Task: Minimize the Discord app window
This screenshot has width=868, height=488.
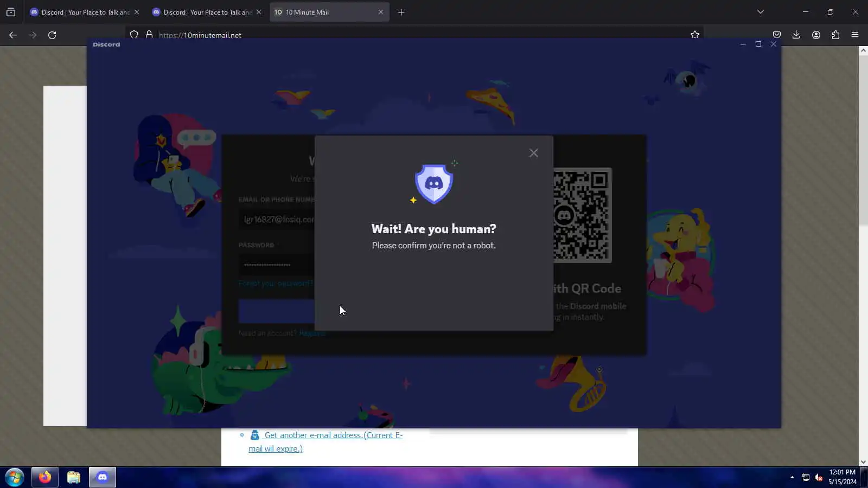Action: pos(743,44)
